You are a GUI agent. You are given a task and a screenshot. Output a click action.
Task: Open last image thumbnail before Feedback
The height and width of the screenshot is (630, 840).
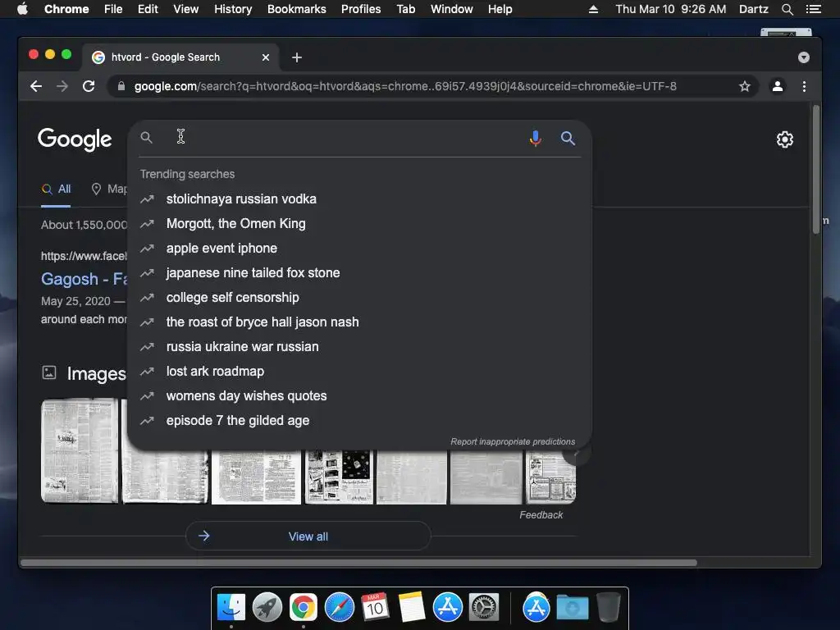coord(550,477)
